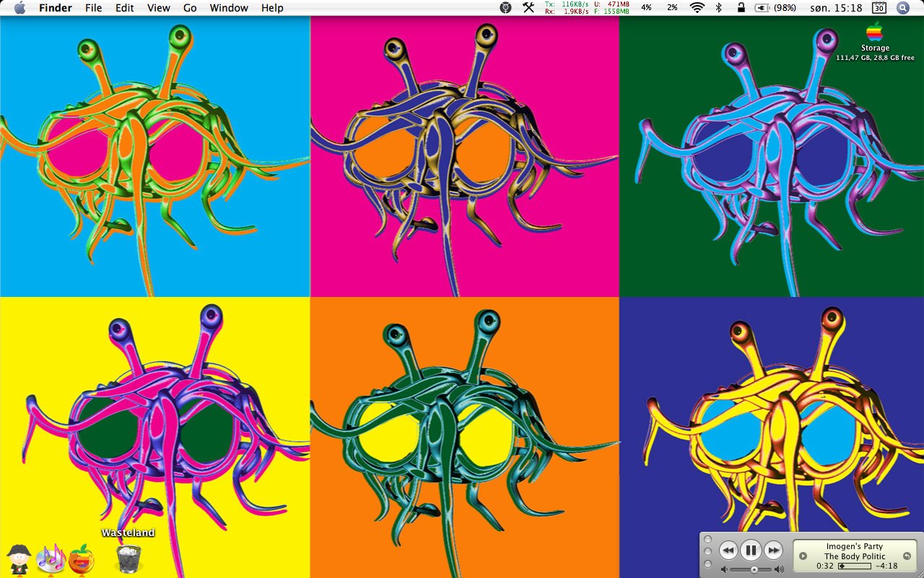The image size is (924, 578).
Task: Click the battery status icon
Action: click(x=763, y=8)
